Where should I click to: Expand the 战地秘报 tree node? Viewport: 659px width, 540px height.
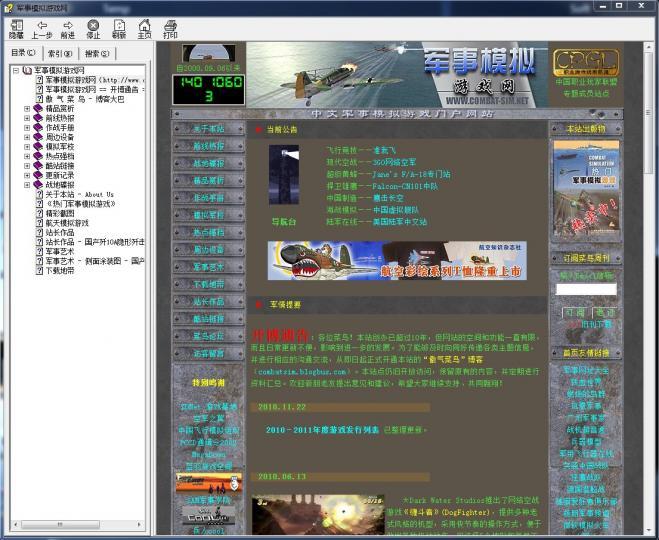pos(27,185)
